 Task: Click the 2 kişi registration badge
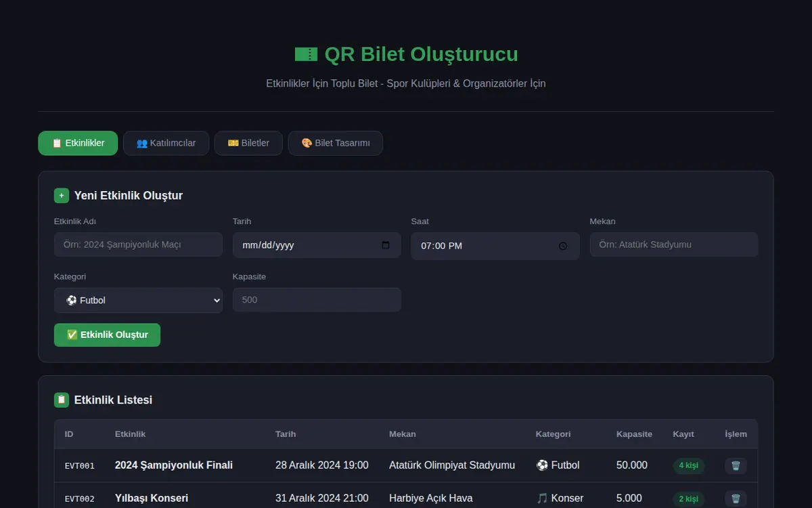click(688, 499)
